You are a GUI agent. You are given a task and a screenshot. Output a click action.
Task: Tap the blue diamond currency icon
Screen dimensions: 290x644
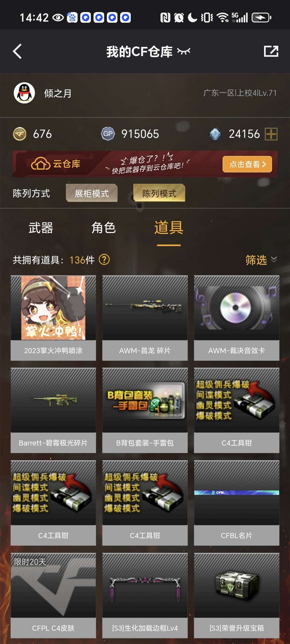(215, 134)
